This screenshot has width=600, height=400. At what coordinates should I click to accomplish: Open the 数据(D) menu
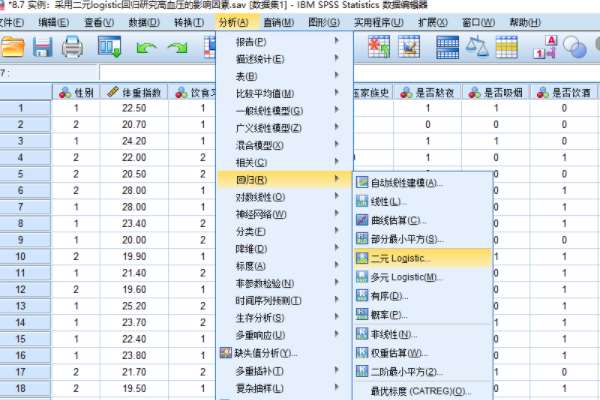coord(144,23)
